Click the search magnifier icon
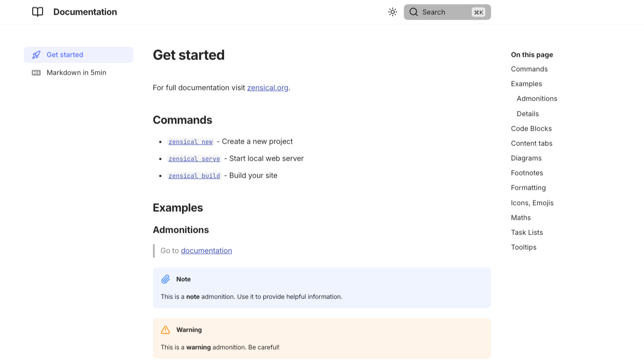Viewport: 644px width, 364px height. point(414,12)
